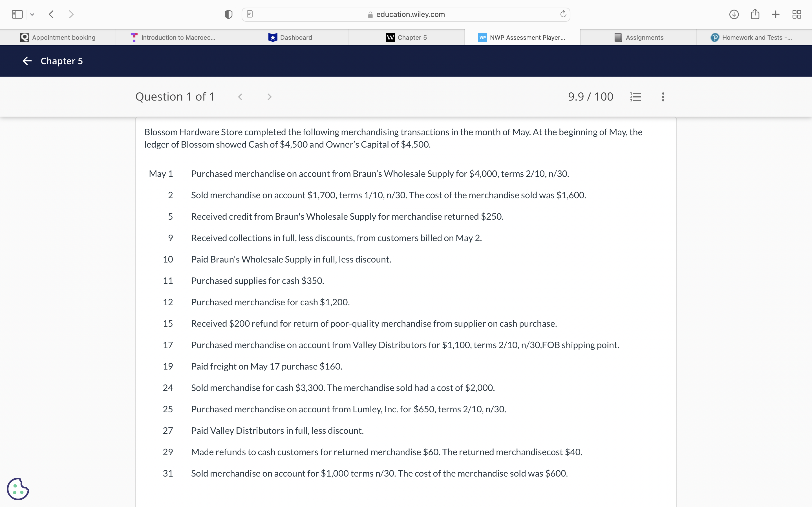
Task: Go to next question chevron
Action: point(269,97)
